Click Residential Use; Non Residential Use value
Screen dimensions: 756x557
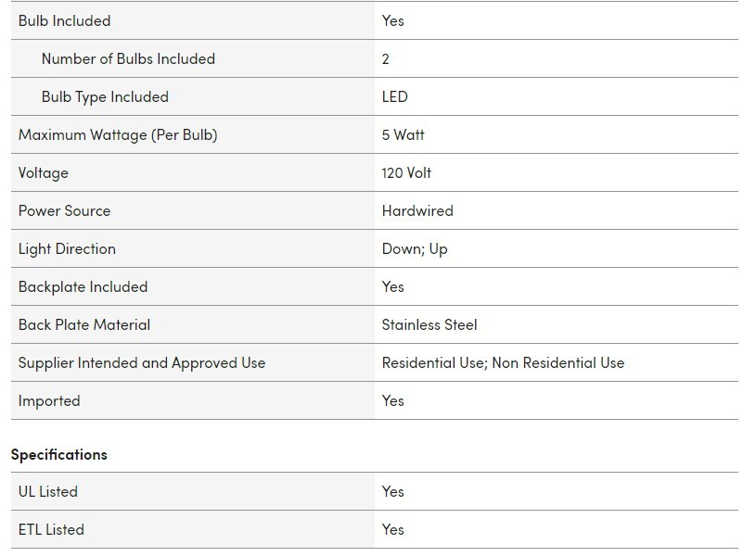click(503, 362)
